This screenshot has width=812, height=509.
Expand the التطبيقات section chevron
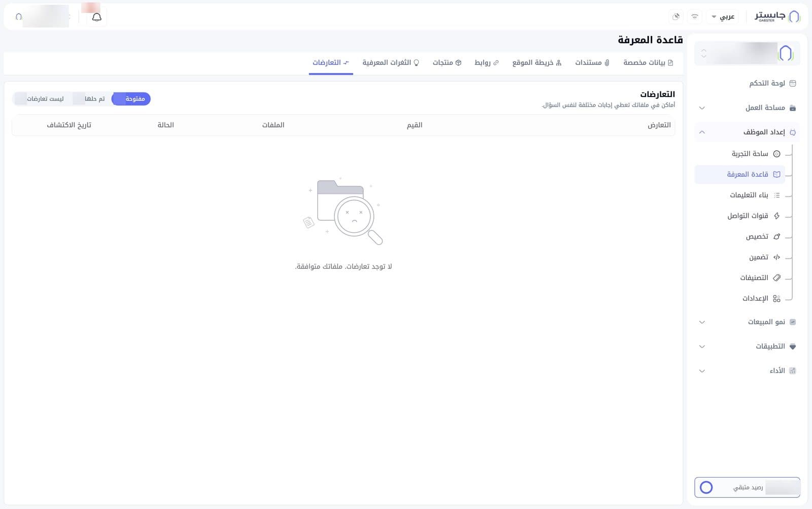702,347
